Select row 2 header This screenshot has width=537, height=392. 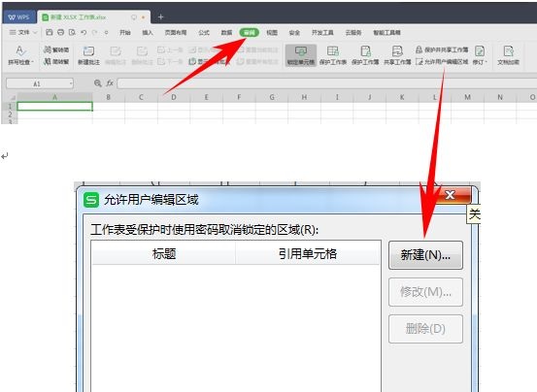(x=10, y=114)
